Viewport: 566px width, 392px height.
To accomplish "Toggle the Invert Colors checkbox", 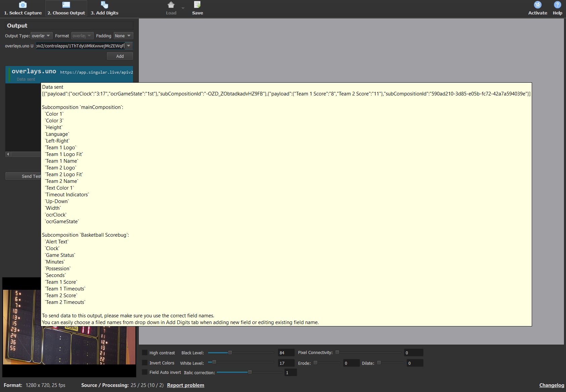I will coord(145,363).
